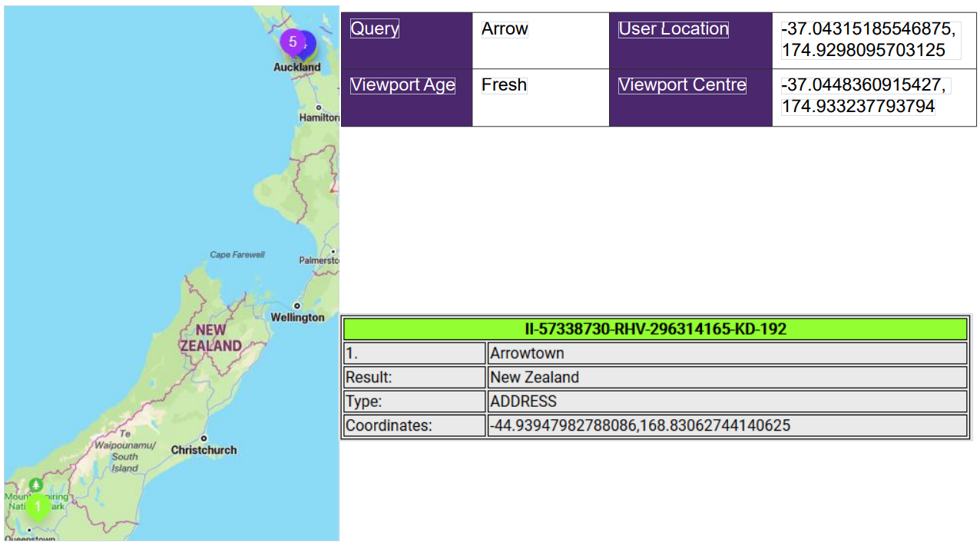Click the ADDRESS type value
The height and width of the screenshot is (542, 980).
click(x=523, y=401)
